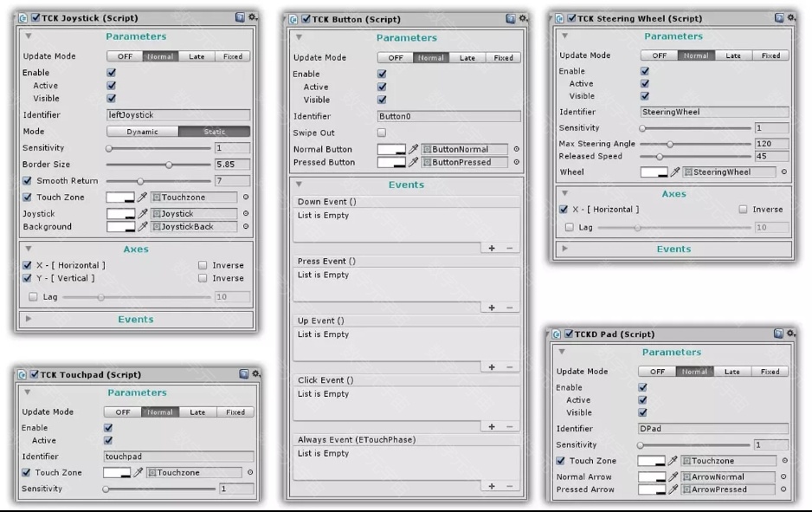Set Joystick Update Mode to Late
Screen dimensions: 812x512
pos(197,56)
